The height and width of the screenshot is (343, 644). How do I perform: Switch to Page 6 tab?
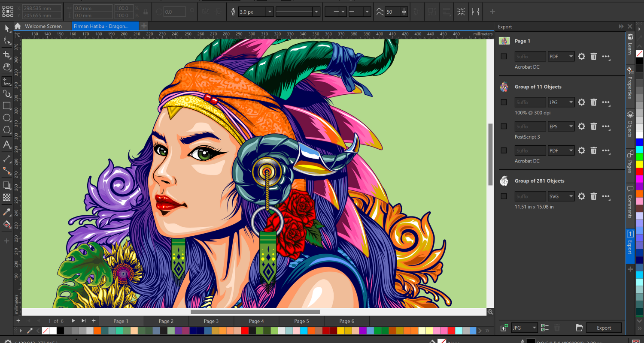point(346,321)
